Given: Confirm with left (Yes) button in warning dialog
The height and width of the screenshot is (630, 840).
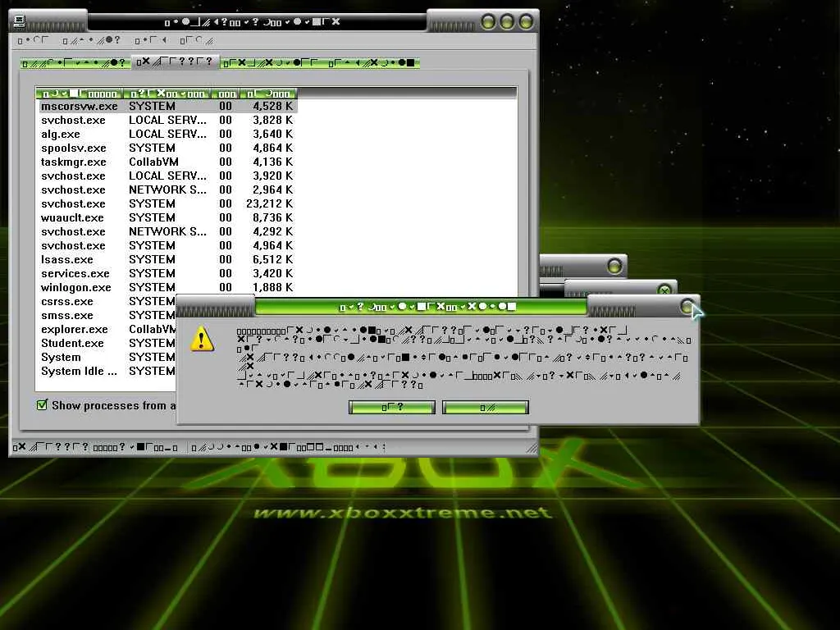Looking at the screenshot, I should click(x=391, y=408).
